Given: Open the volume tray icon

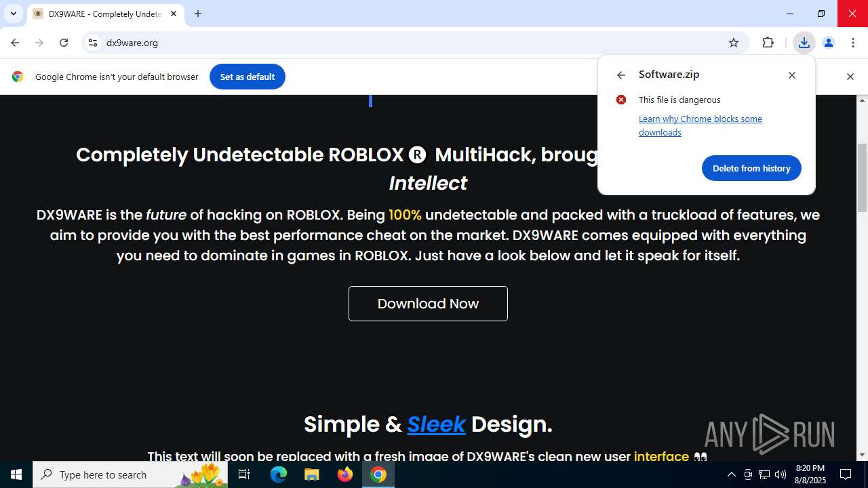Looking at the screenshot, I should pos(781,474).
